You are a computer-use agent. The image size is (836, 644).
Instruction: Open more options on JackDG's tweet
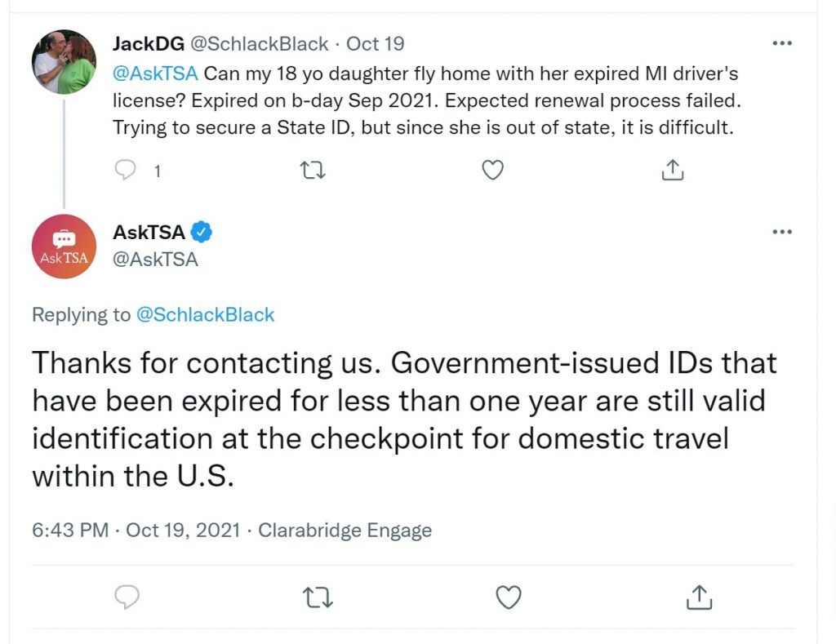(782, 43)
